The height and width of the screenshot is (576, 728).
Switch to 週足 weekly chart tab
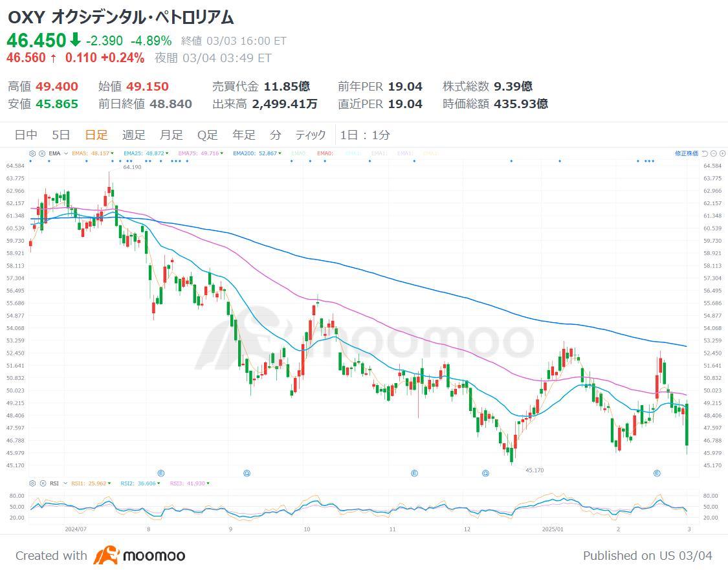click(x=134, y=135)
